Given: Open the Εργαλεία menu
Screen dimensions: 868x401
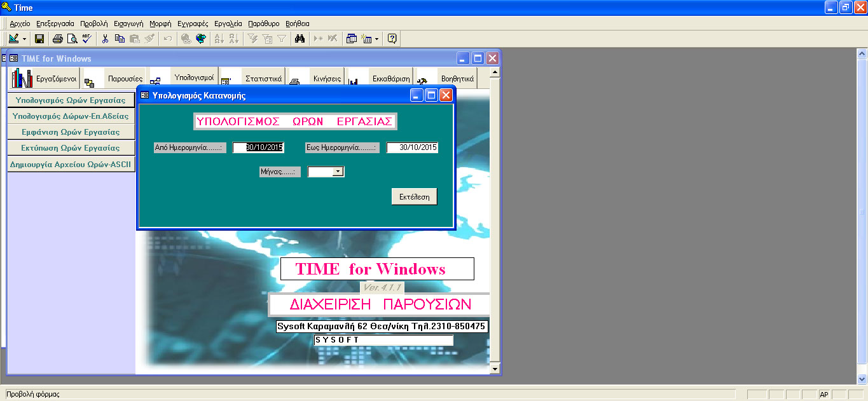Looking at the screenshot, I should (228, 23).
